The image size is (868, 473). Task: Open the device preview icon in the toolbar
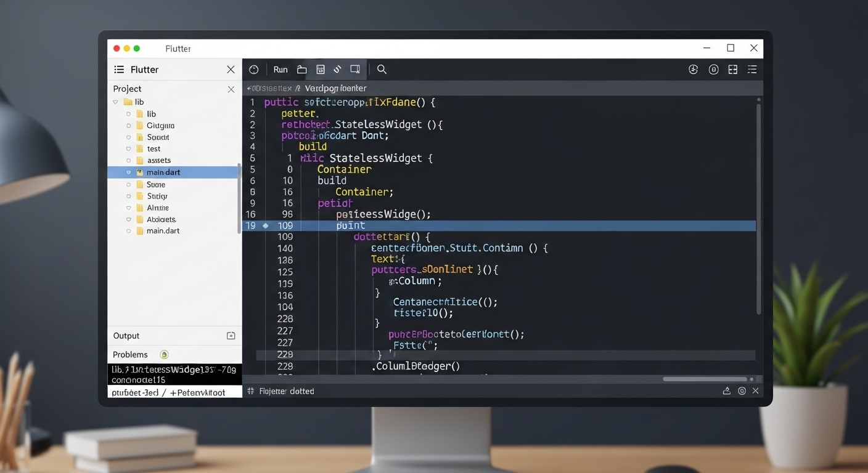click(x=355, y=69)
